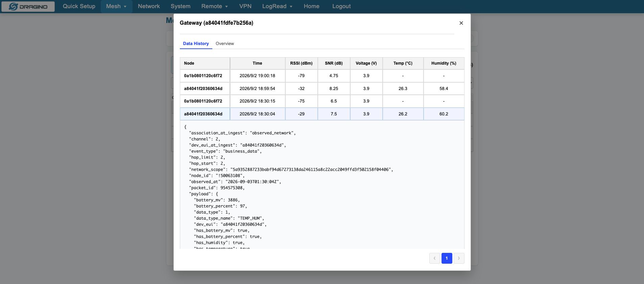The height and width of the screenshot is (284, 644).
Task: Click SNR value 6.5
Action: click(x=334, y=101)
